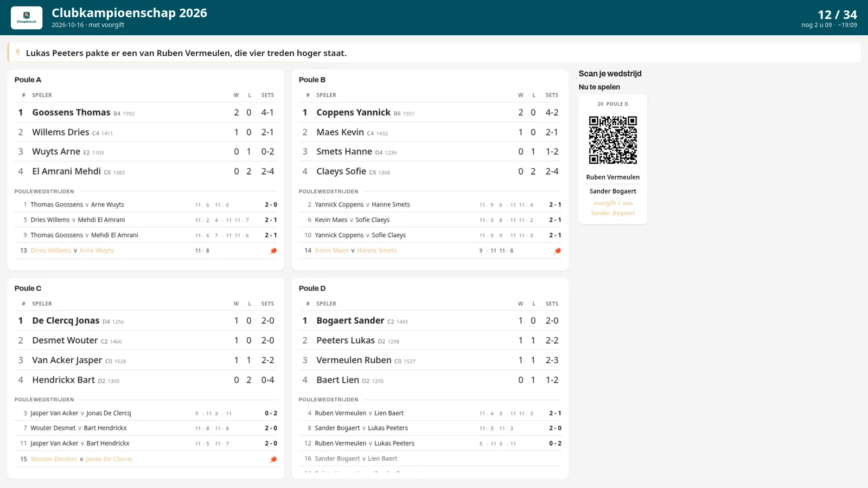The image size is (868, 488).
Task: Click the "Nu te spelen" label
Action: [x=599, y=87]
